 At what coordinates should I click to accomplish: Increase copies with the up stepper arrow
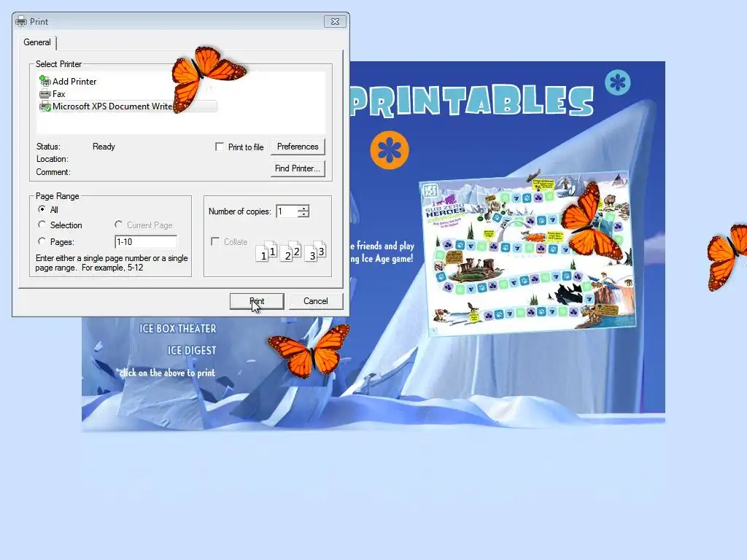pos(303,208)
